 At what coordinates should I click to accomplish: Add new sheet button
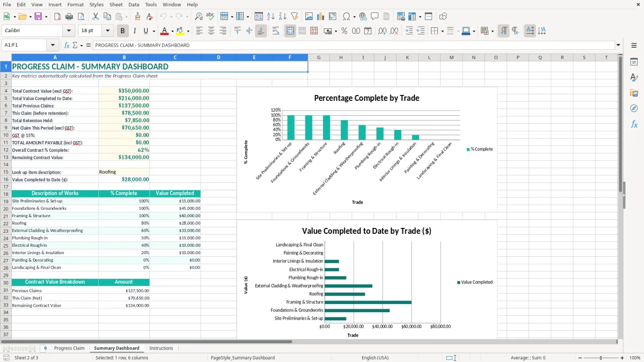click(45, 348)
